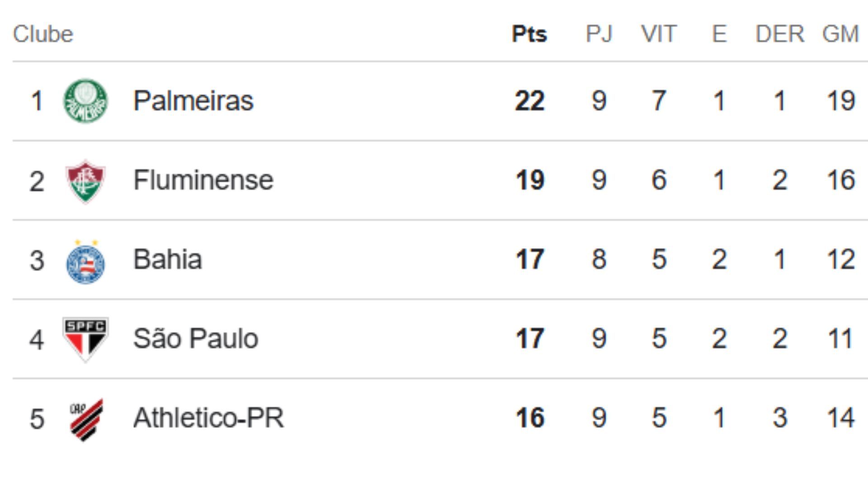
Task: Click the GM column header
Action: pyautogui.click(x=840, y=34)
